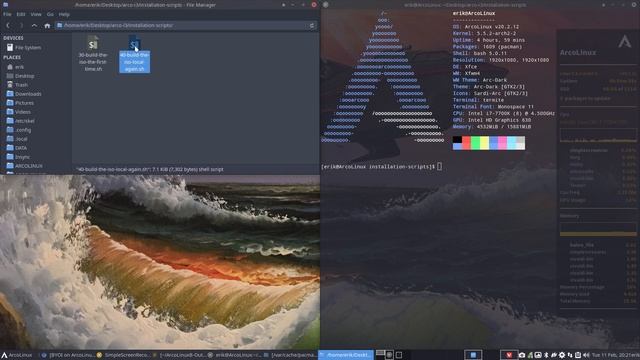The image size is (640, 360).
Task: Select the 40-build-the-iso-local-again.sh script icon
Action: click(x=134, y=43)
